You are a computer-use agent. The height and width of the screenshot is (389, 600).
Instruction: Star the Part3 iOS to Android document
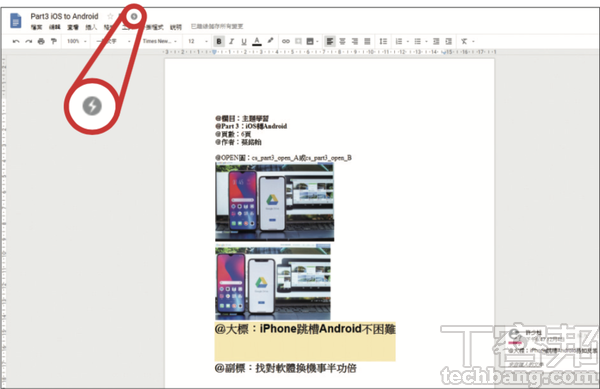point(110,16)
